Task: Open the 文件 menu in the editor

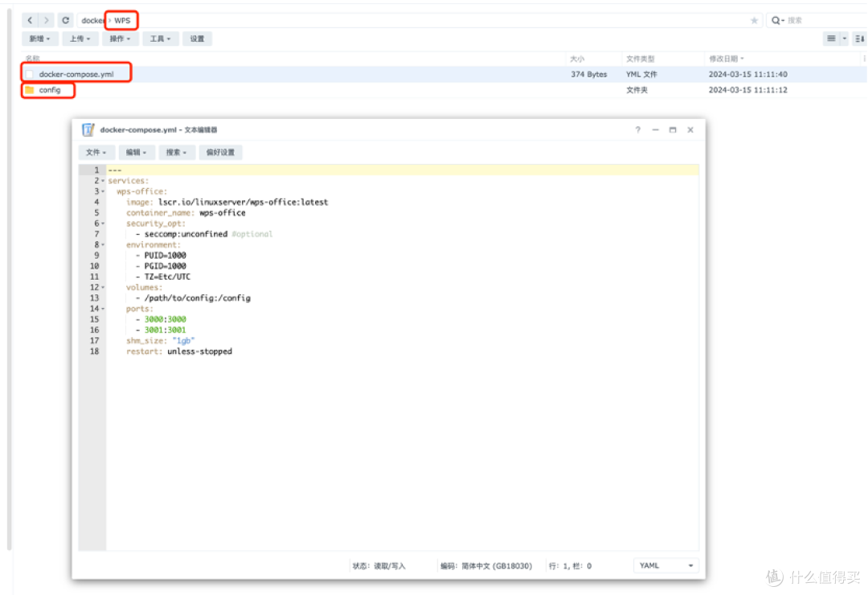Action: pyautogui.click(x=96, y=152)
